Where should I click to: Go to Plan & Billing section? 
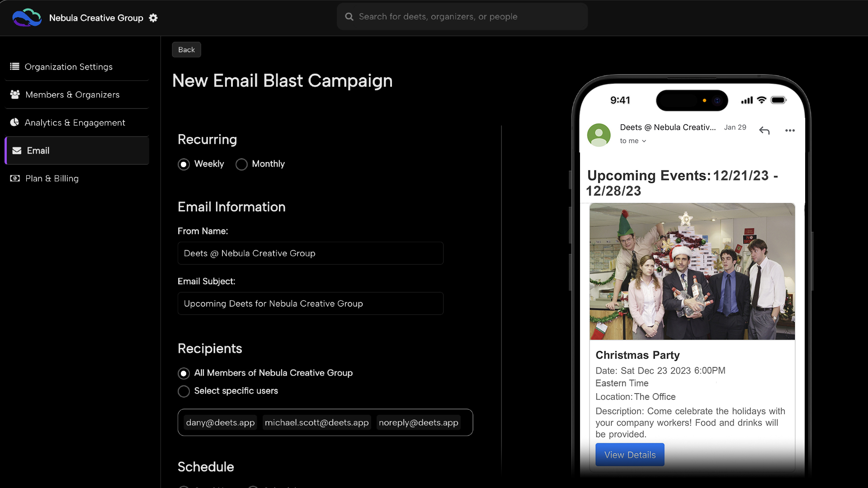pyautogui.click(x=52, y=178)
